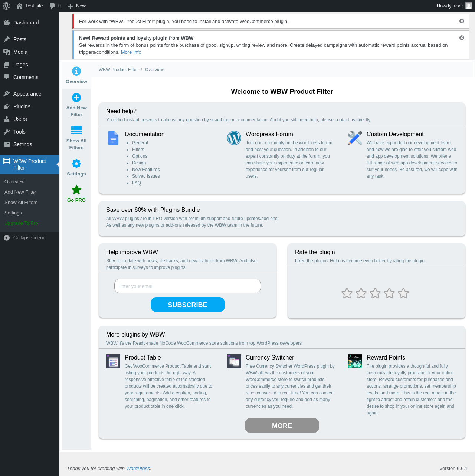Rate the plugin five stars

tap(403, 293)
